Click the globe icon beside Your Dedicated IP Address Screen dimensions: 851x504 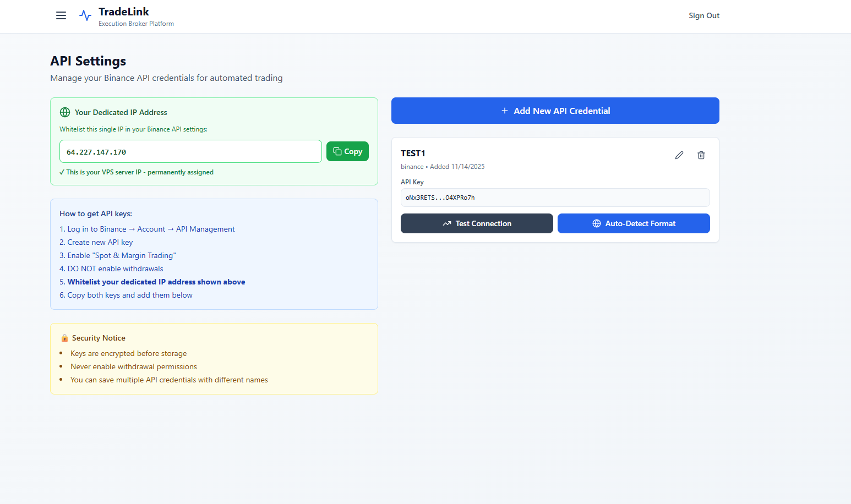coord(64,112)
